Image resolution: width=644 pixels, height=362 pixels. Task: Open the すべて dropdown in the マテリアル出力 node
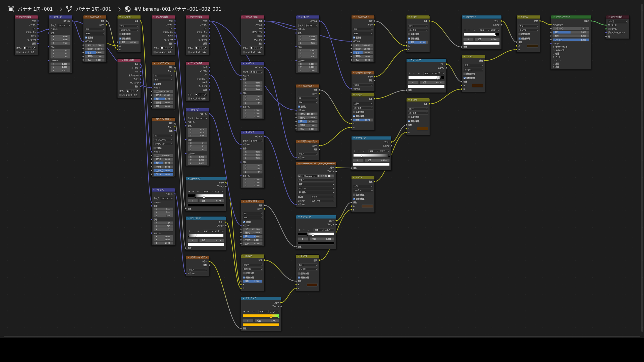point(618,21)
